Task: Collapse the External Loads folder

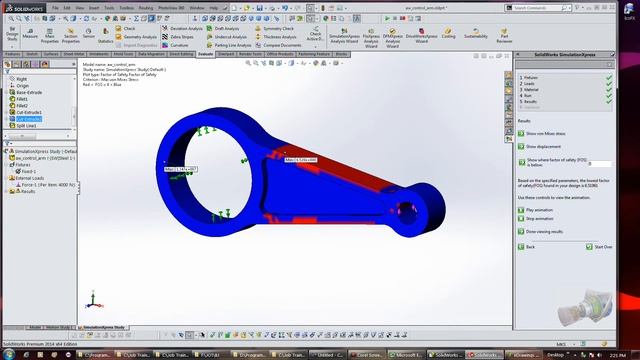Action: pyautogui.click(x=6, y=178)
